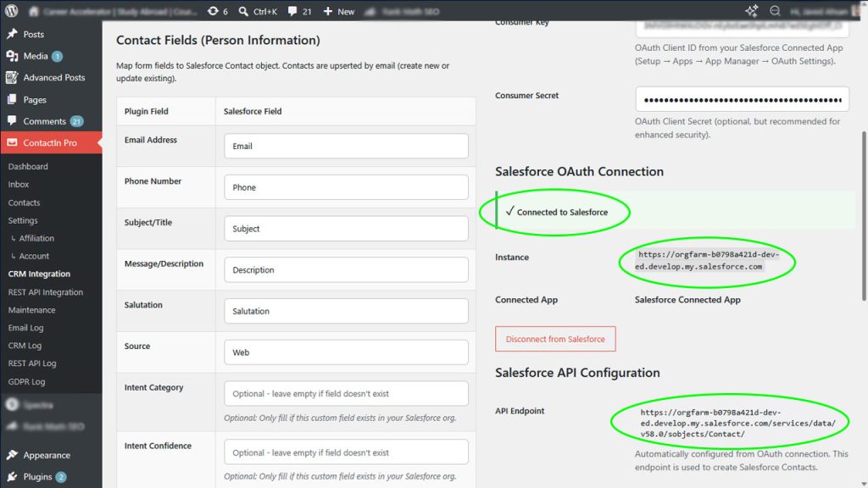Click the Intent Category input field
The image size is (868, 488).
(346, 393)
